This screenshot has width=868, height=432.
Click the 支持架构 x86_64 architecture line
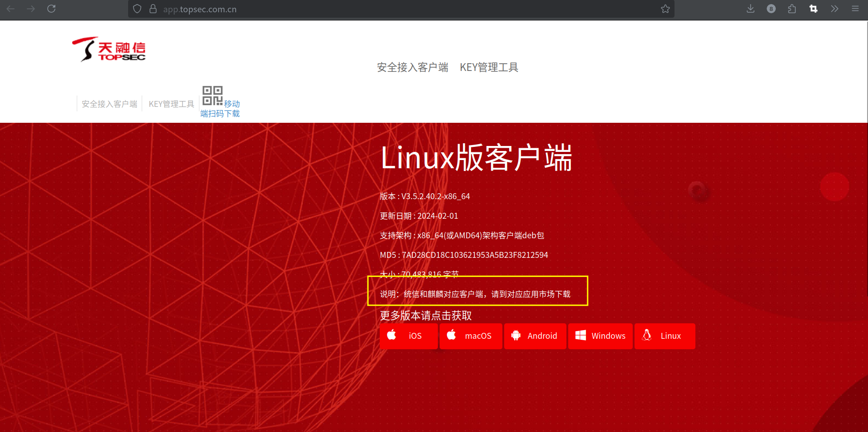point(462,236)
